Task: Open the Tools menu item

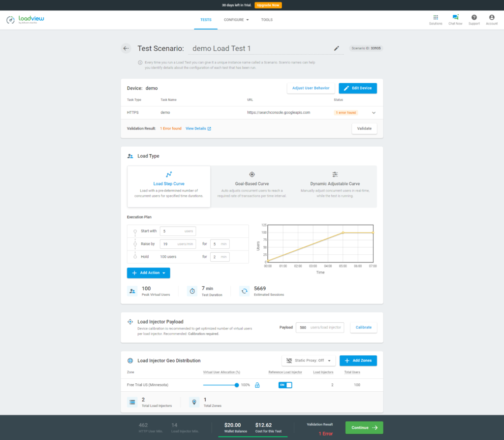Action: pyautogui.click(x=267, y=20)
